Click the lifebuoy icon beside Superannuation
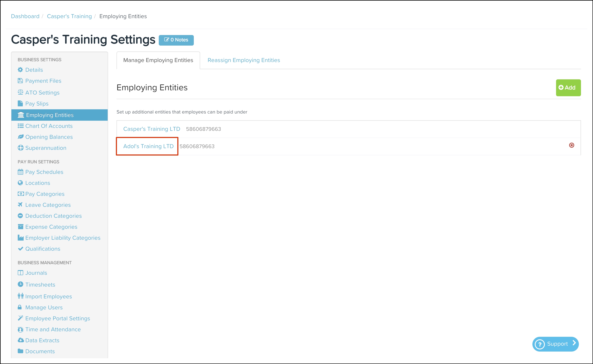 pyautogui.click(x=20, y=148)
